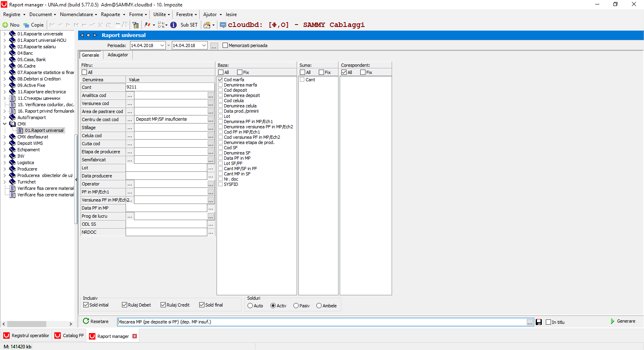Click the Registrul operatiilor tab icon

[6, 336]
